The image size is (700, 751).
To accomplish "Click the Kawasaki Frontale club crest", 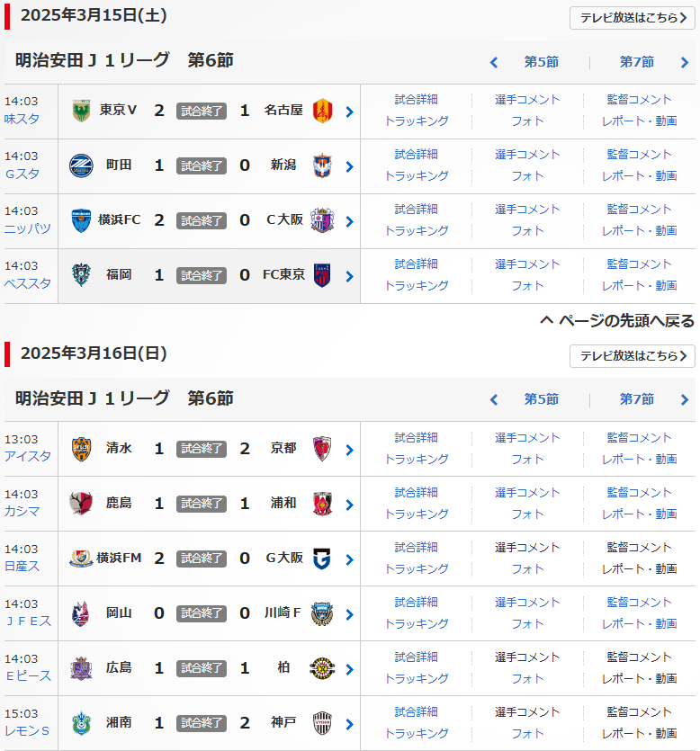I will [x=322, y=613].
